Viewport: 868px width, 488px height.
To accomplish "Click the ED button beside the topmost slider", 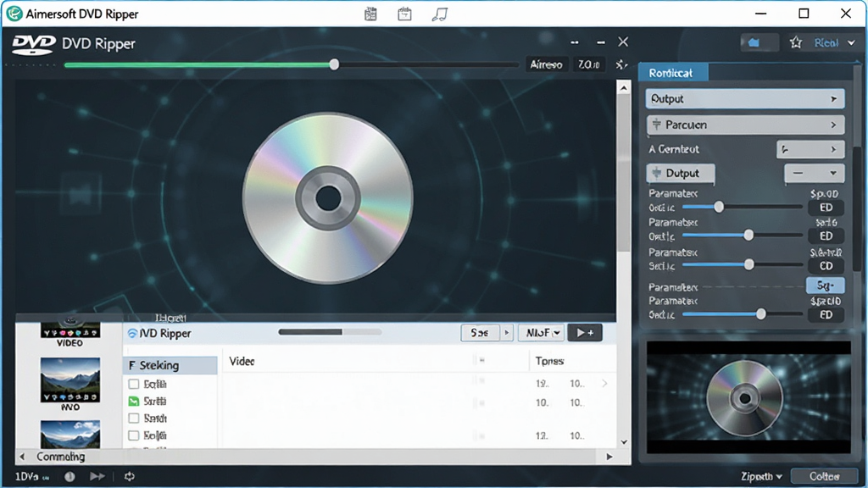I will pyautogui.click(x=826, y=208).
